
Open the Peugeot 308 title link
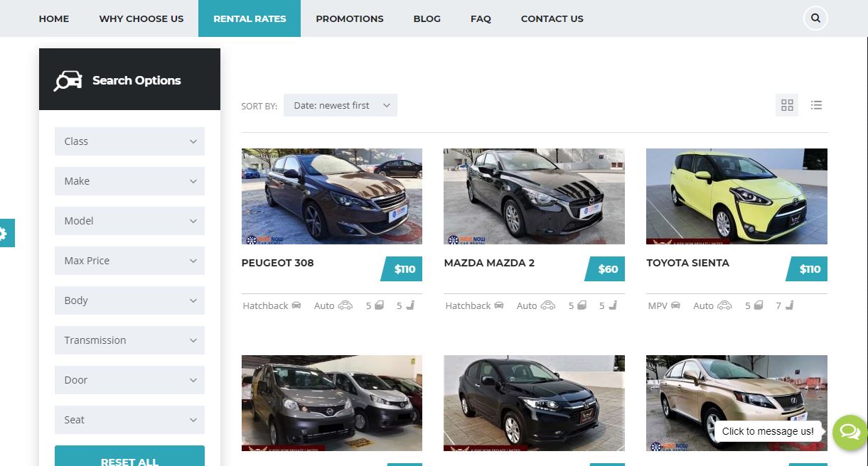coord(278,263)
